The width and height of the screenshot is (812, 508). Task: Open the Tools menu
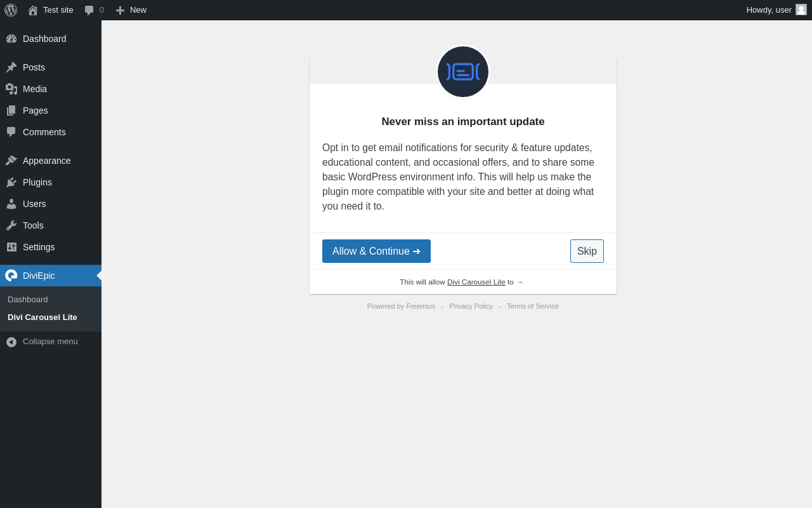pyautogui.click(x=51, y=225)
